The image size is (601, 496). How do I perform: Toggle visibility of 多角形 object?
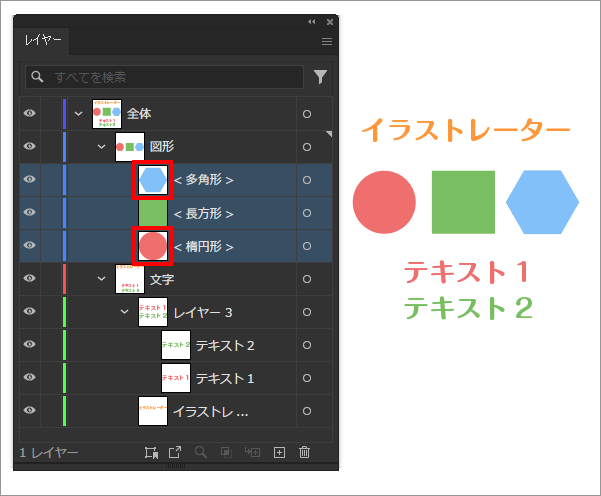coord(30,179)
